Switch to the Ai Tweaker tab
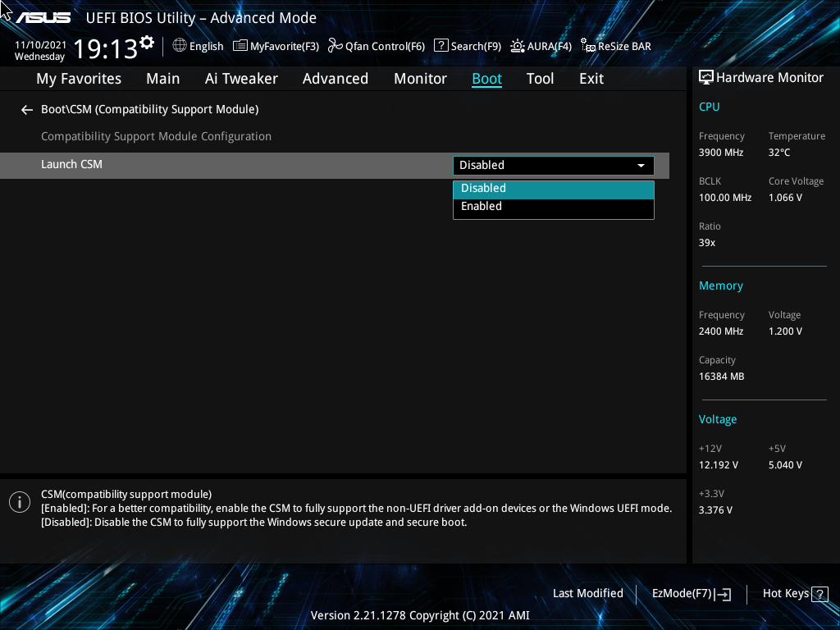Screen dimensions: 840x630 coord(241,79)
